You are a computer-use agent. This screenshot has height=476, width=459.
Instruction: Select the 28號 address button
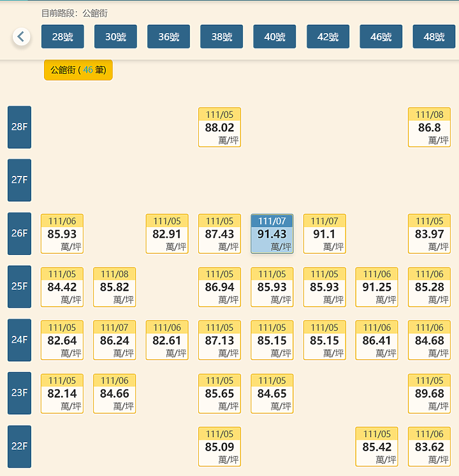[x=62, y=37]
